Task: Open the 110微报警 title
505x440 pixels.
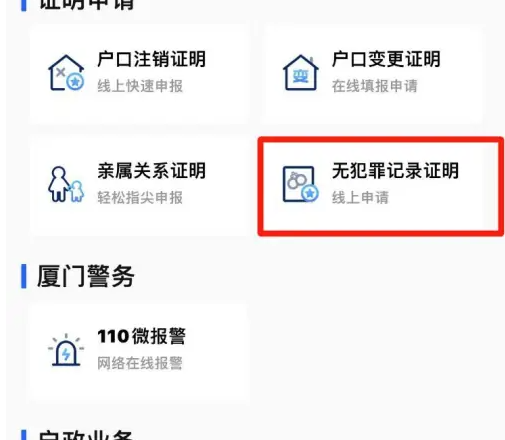Action: pyautogui.click(x=142, y=336)
